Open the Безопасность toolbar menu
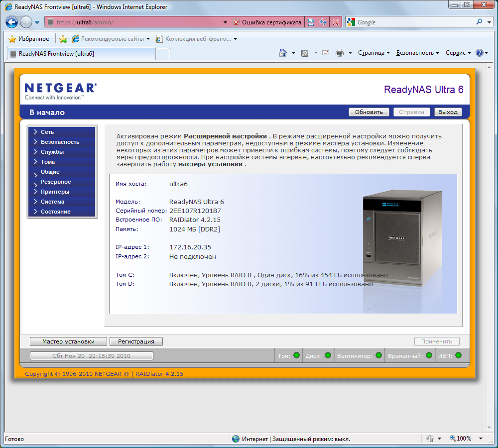Screen dimensions: 498x448 click(x=418, y=53)
